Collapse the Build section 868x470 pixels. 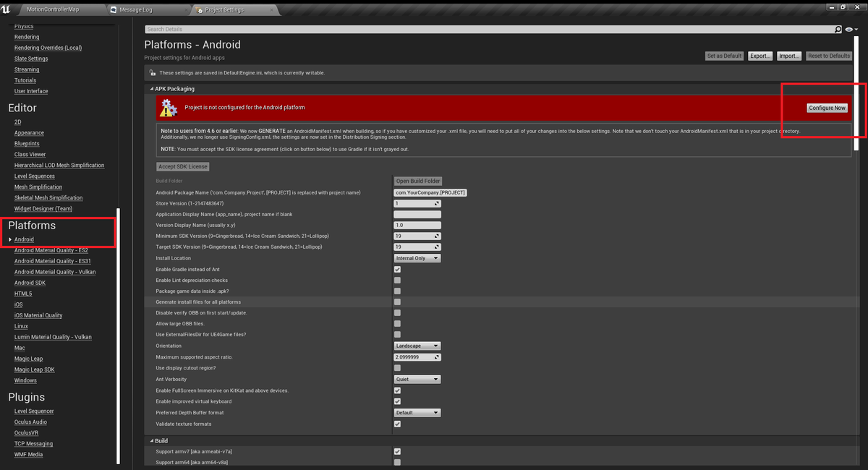pos(152,440)
